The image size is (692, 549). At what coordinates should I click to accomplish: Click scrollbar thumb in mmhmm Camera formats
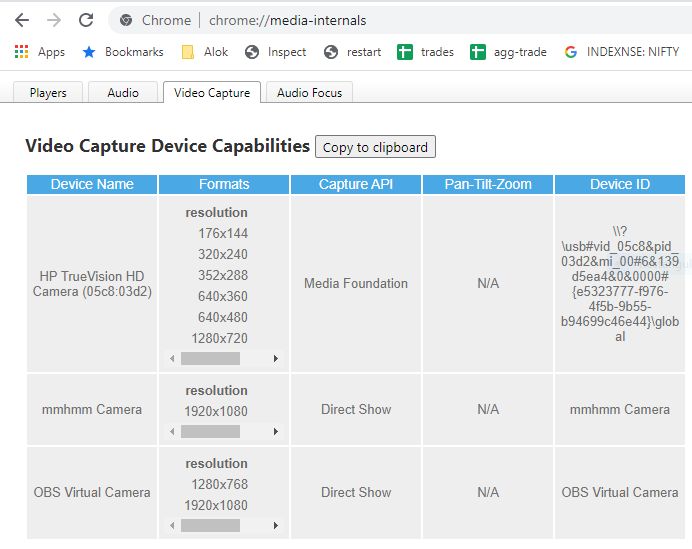pos(211,431)
